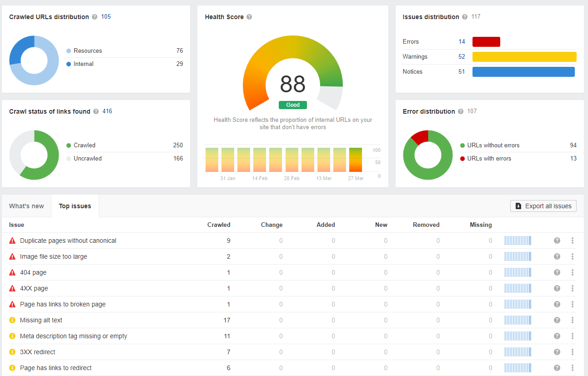Image resolution: width=588 pixels, height=376 pixels.
Task: Open more options menu for Meta description tag missing
Action: pos(573,336)
